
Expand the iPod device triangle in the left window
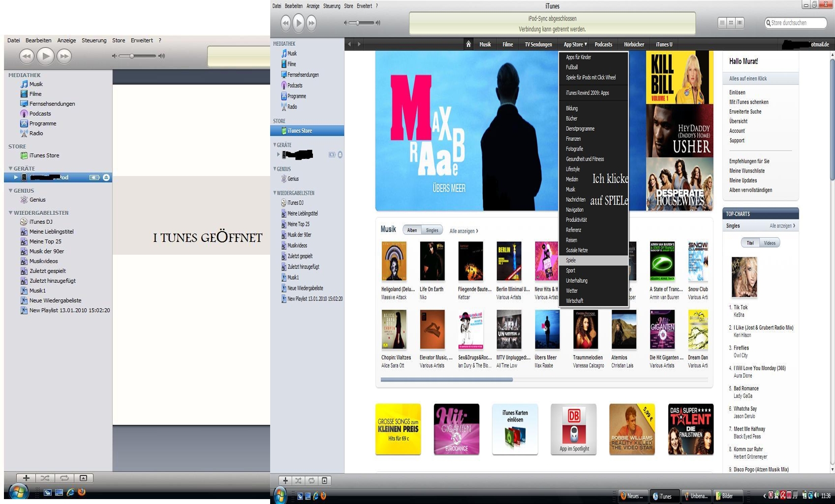pos(16,178)
